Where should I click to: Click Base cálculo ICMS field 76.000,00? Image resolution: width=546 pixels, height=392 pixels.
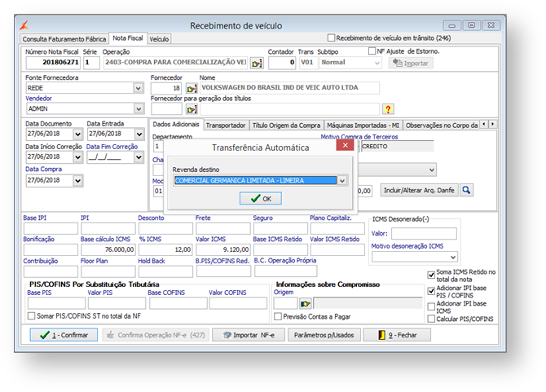[x=108, y=249]
